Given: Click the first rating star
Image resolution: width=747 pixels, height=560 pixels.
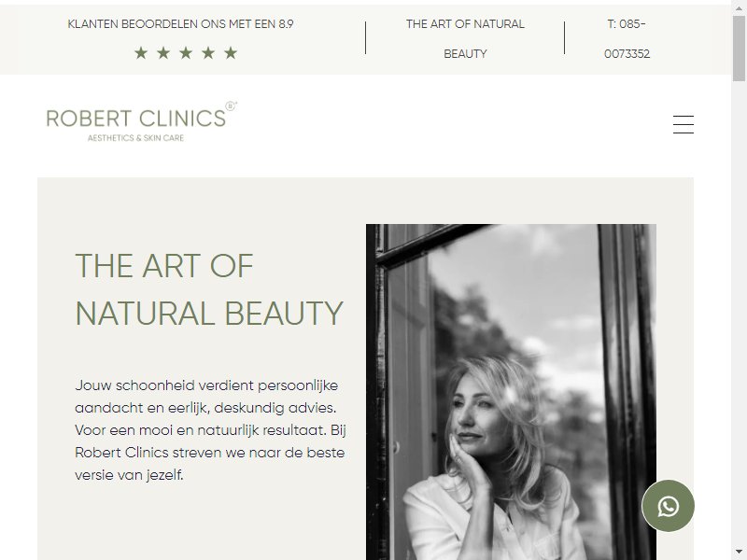Looking at the screenshot, I should 141,53.
